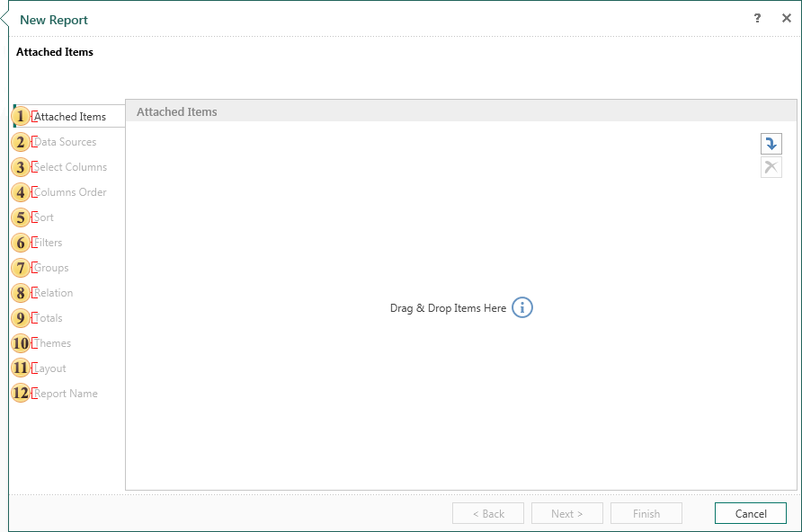The width and height of the screenshot is (802, 532).
Task: Open the help question mark icon
Action: coord(758,19)
